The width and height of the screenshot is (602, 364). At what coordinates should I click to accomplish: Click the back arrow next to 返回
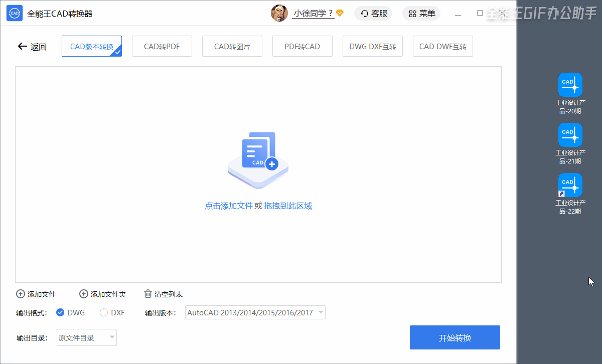22,46
